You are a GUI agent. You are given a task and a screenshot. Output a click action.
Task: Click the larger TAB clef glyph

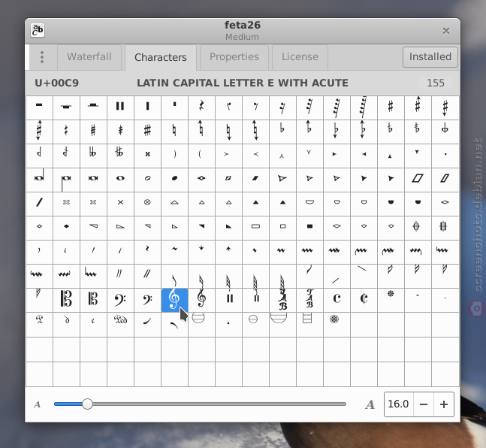[282, 300]
